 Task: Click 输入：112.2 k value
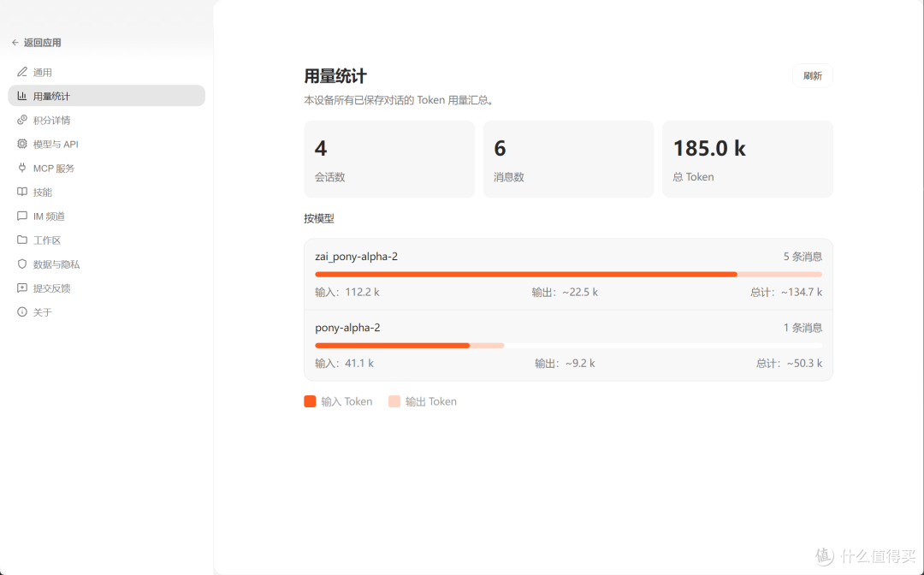pyautogui.click(x=347, y=293)
